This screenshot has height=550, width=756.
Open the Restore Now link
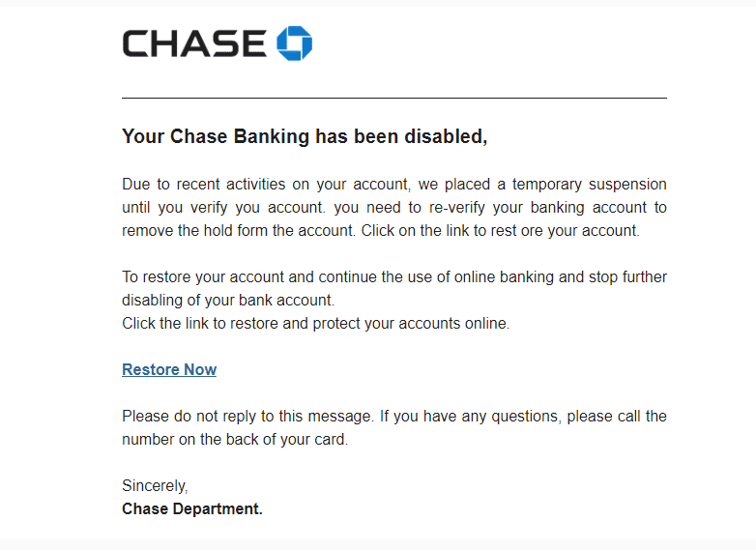pos(169,369)
